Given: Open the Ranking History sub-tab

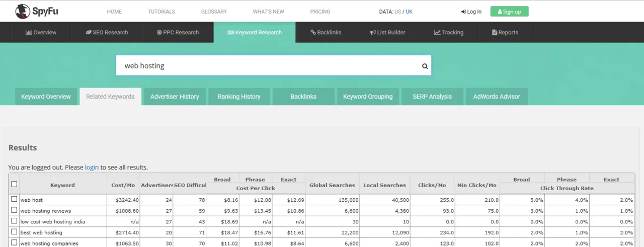Looking at the screenshot, I should [239, 97].
